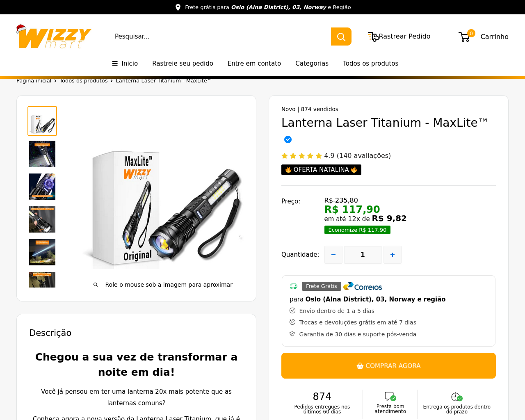
Task: Click the Rastrear Pedido link
Action: pos(404,36)
